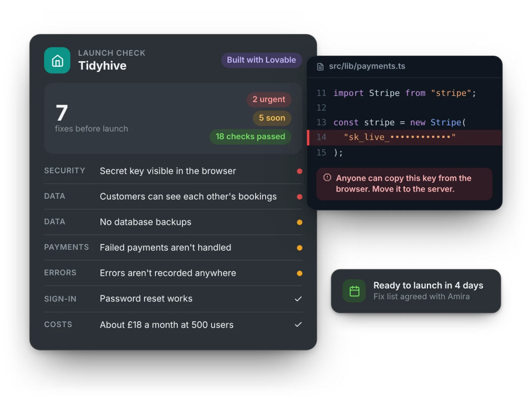Click the const stripe = new Stripe( line
Screen dimensions: 532x399
[399, 123]
